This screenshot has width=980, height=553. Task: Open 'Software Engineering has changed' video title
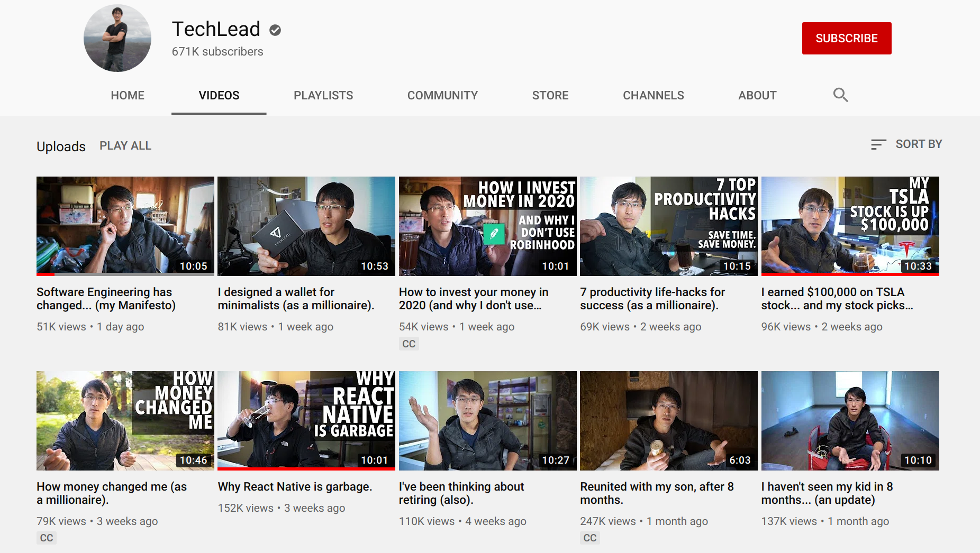coord(106,299)
